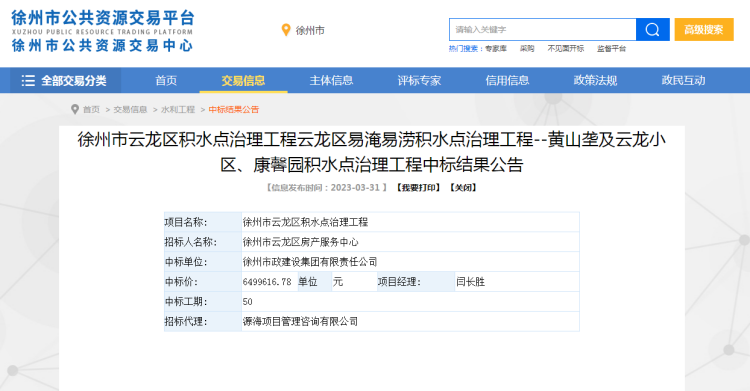
Task: Click the publish date 2023-03-31
Action: [355, 188]
